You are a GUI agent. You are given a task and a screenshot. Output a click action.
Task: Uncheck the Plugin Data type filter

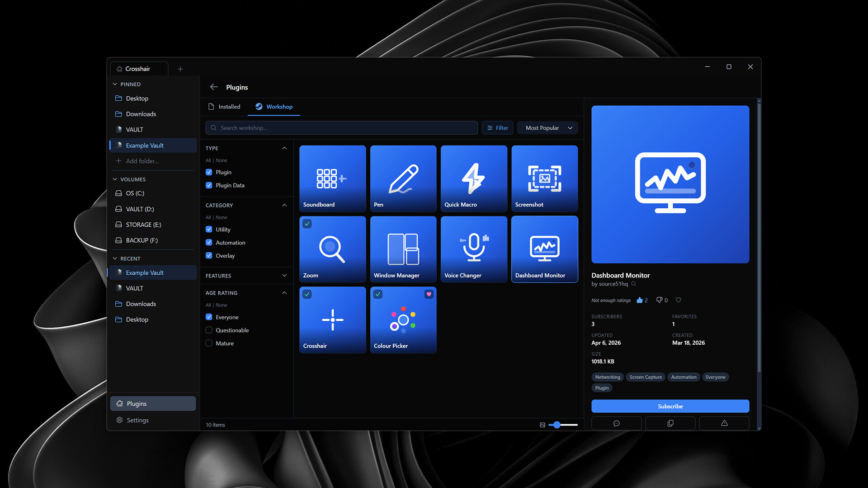coord(209,185)
